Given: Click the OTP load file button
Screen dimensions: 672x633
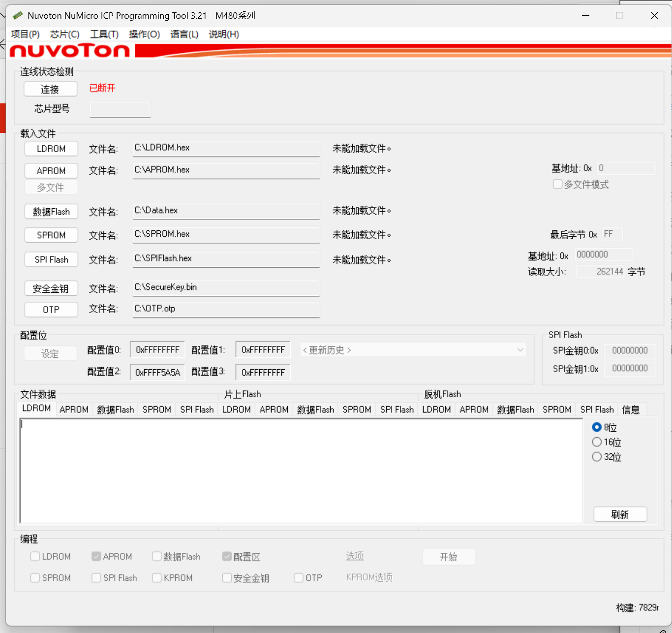Looking at the screenshot, I should coord(51,310).
